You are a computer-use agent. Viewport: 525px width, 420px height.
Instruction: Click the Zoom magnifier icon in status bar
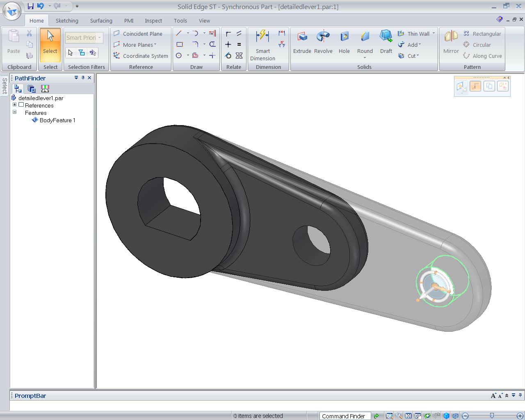point(399,416)
